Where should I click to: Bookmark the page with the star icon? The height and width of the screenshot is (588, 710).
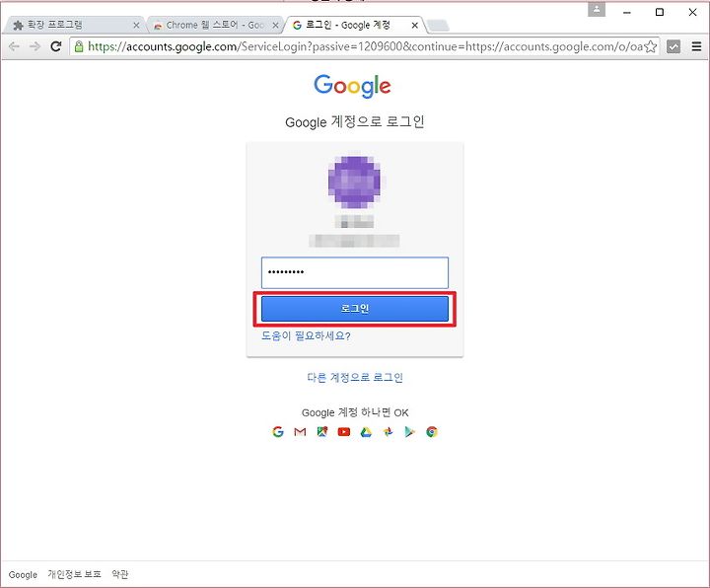point(650,46)
